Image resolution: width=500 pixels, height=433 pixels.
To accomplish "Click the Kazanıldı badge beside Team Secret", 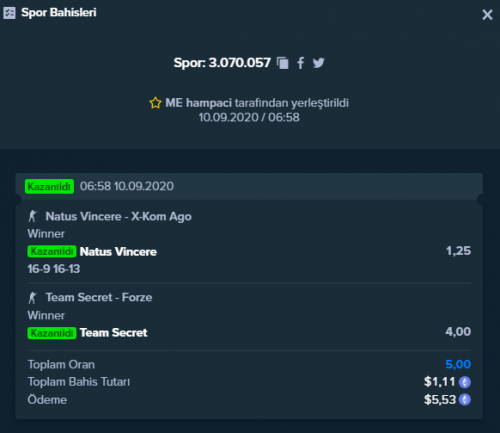I will [x=52, y=333].
